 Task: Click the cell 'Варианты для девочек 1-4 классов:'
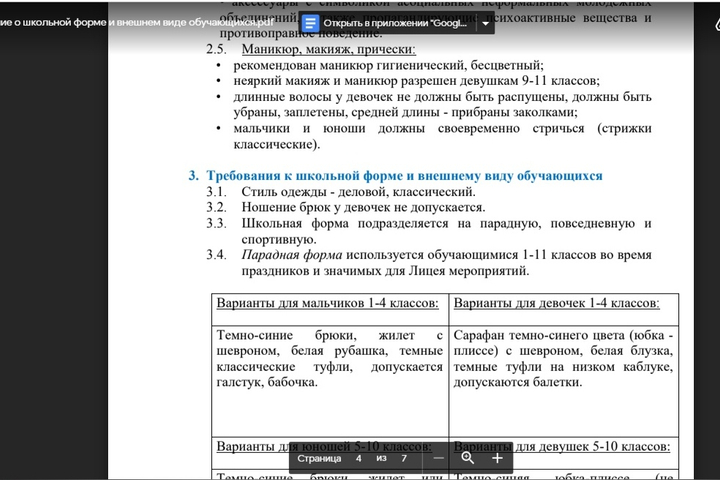pyautogui.click(x=564, y=309)
